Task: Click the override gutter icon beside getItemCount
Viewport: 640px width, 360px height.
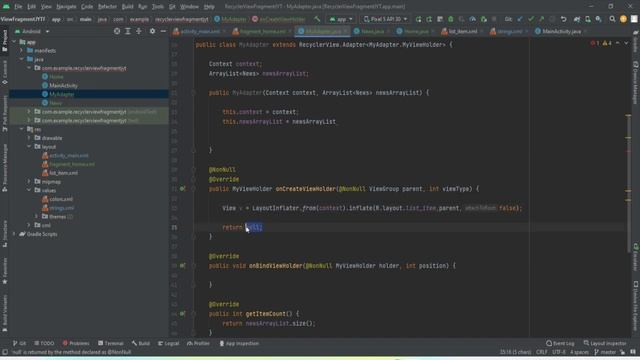Action: click(x=182, y=313)
